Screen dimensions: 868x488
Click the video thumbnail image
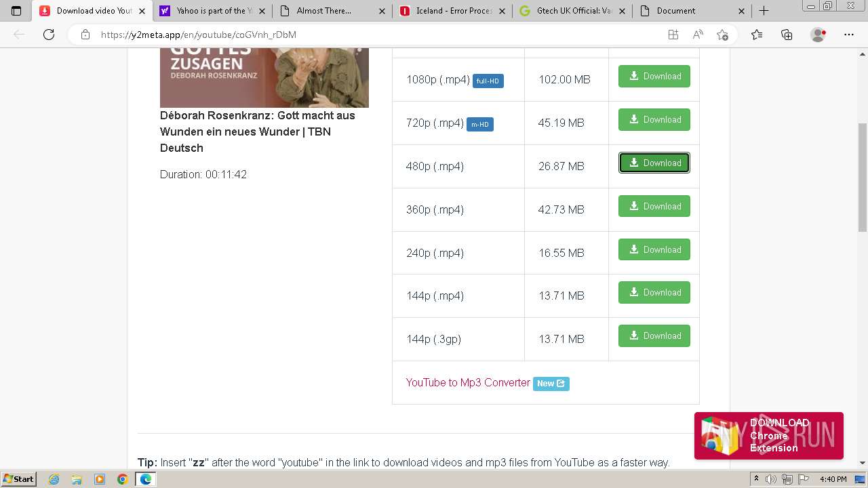pos(264,78)
